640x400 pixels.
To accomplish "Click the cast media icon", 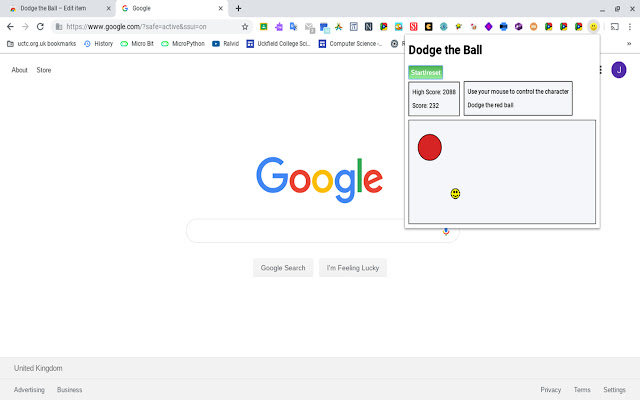I will click(x=614, y=27).
